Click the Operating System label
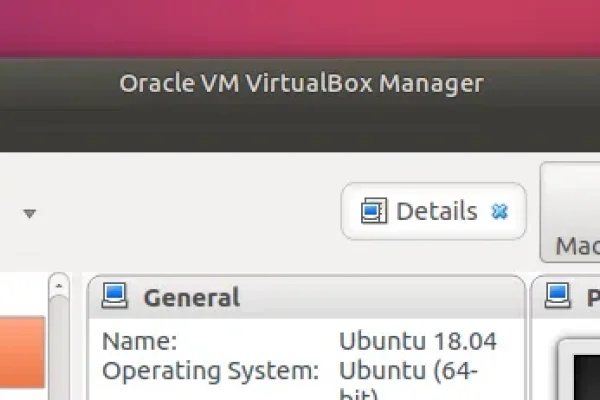The width and height of the screenshot is (600, 400). coord(210,371)
